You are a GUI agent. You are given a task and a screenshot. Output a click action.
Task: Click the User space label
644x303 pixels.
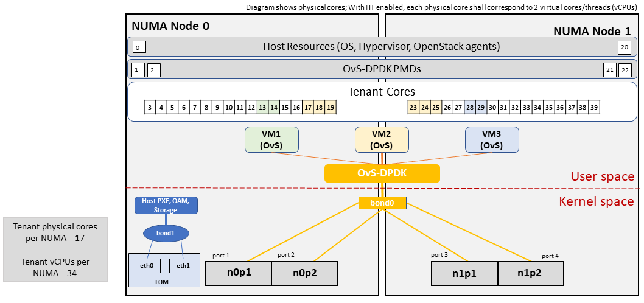(x=603, y=176)
